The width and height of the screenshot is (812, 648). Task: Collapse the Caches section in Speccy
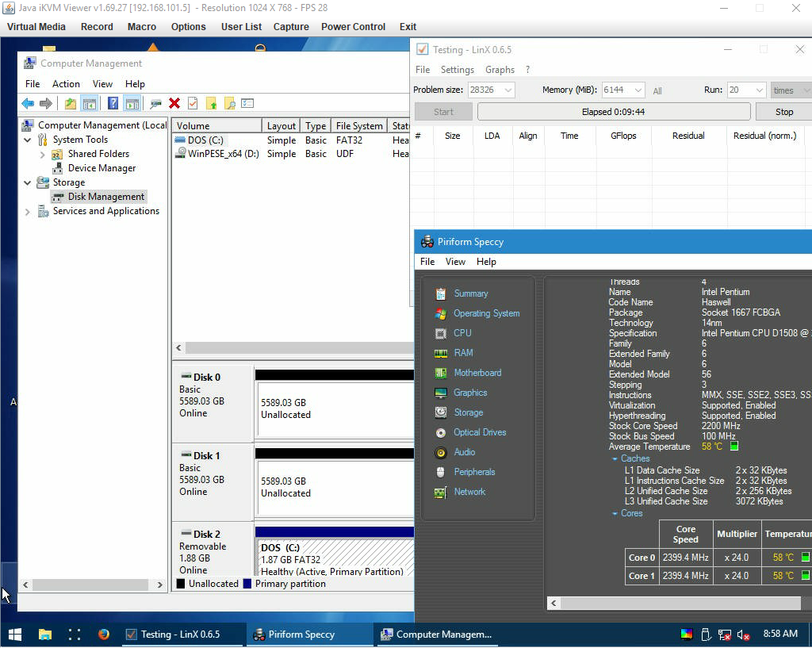point(615,459)
